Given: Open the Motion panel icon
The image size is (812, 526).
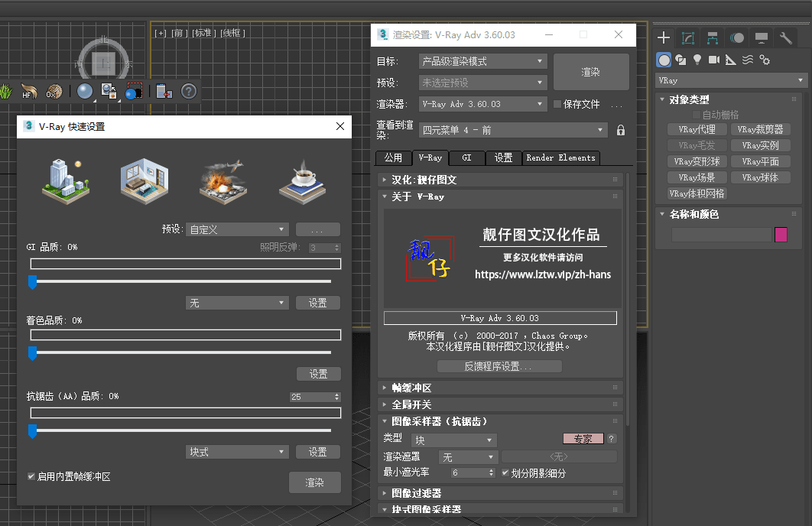Looking at the screenshot, I should [x=737, y=37].
